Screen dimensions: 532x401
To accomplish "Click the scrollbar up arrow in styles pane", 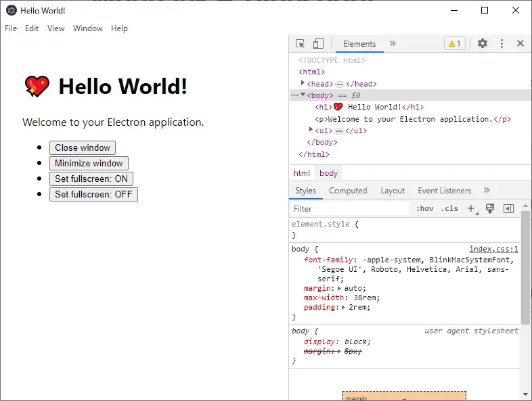I will point(525,206).
